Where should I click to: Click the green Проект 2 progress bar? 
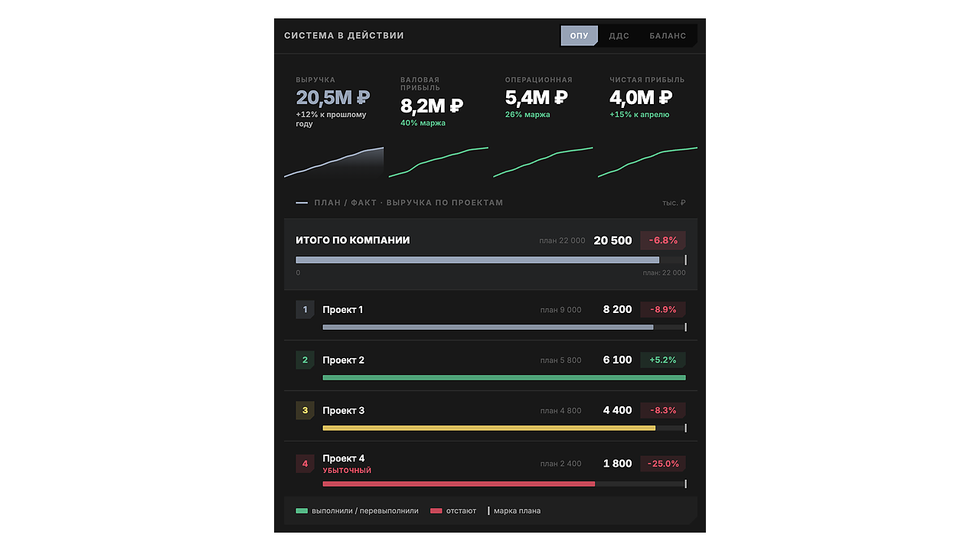[x=504, y=377]
